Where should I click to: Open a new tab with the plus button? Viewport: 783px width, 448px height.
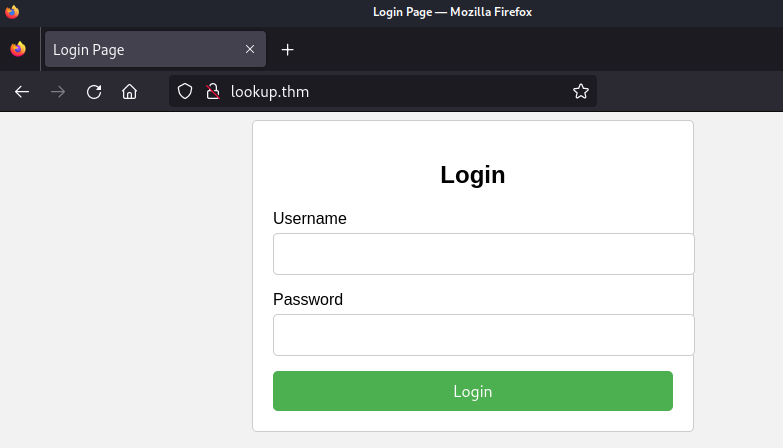(x=288, y=49)
